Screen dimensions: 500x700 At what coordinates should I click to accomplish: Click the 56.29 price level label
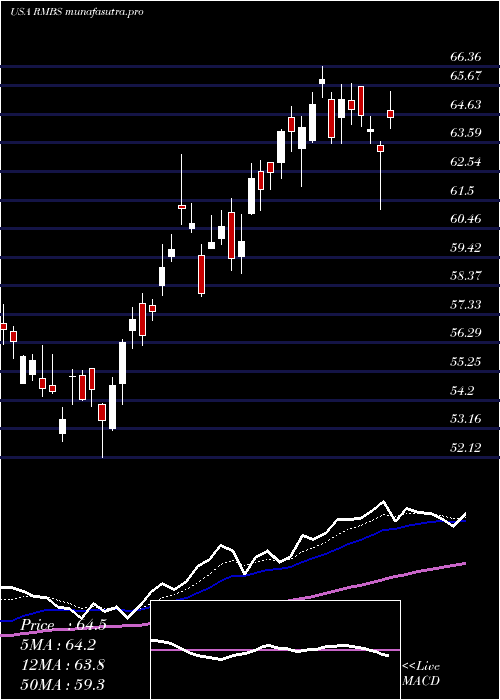click(466, 333)
